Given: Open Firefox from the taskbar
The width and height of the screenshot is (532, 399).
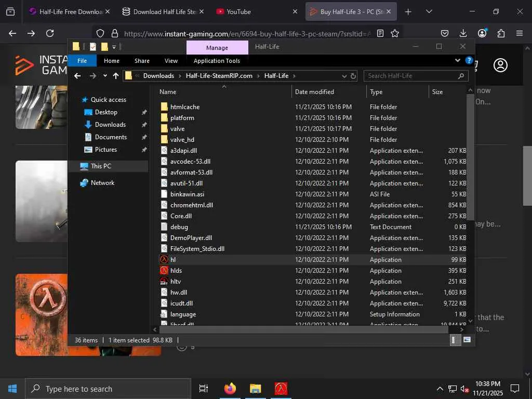Looking at the screenshot, I should click(230, 389).
